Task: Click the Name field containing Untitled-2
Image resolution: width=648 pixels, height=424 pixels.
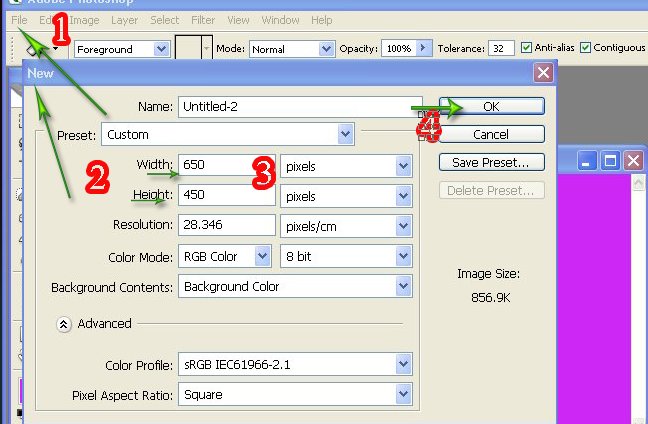Action: coord(300,107)
